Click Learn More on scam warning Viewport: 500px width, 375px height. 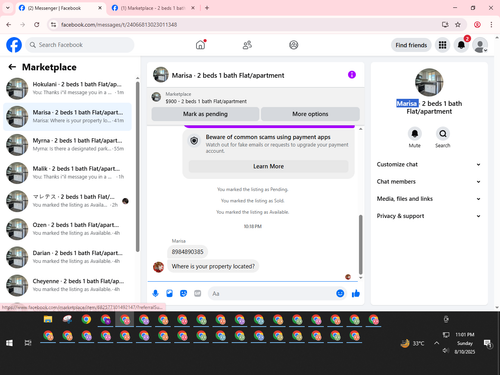coord(268,166)
